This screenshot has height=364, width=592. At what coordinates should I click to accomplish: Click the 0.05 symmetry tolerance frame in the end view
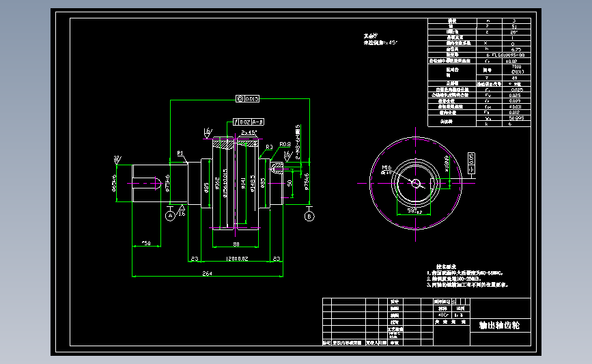[471, 163]
